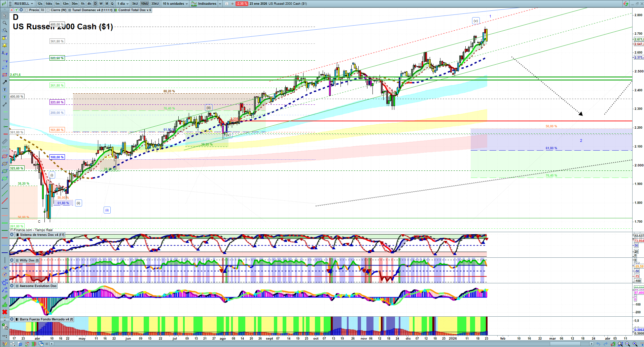Click the red X delete icon
The height and width of the screenshot is (347, 644).
(x=5, y=312)
